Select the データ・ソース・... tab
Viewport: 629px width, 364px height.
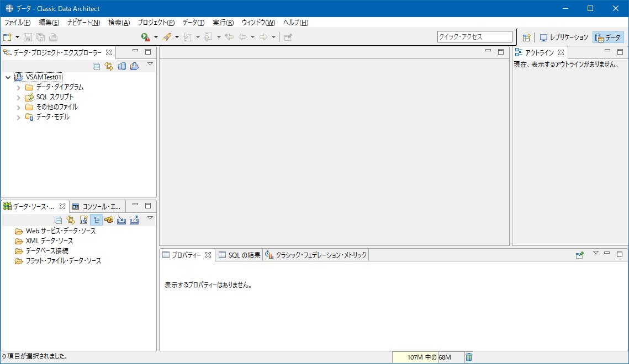34,207
